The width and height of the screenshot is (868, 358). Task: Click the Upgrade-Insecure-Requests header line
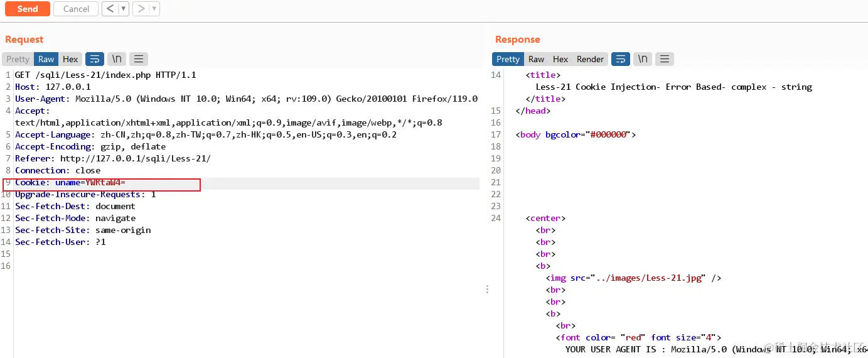pos(85,195)
